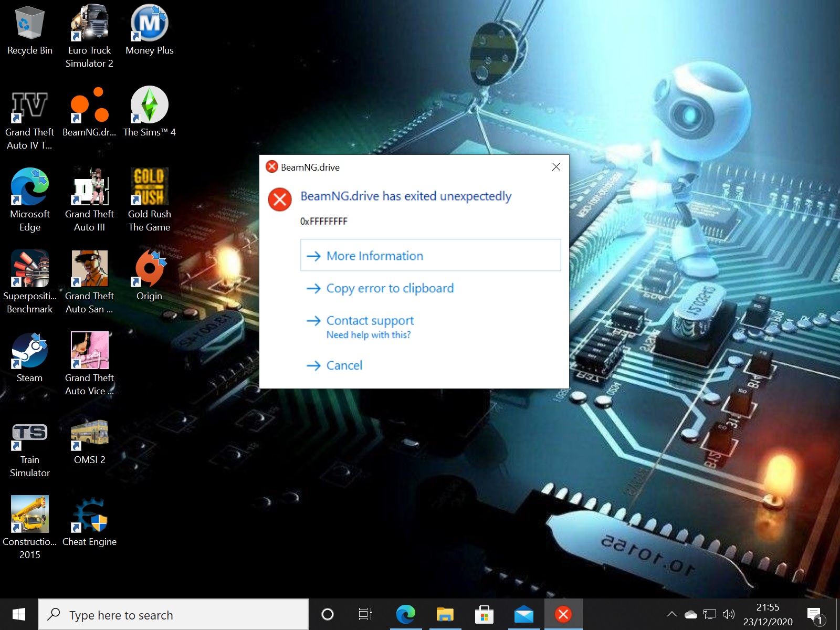Click the 0xFFFFFFFF error code text
The image size is (840, 630).
click(x=324, y=222)
